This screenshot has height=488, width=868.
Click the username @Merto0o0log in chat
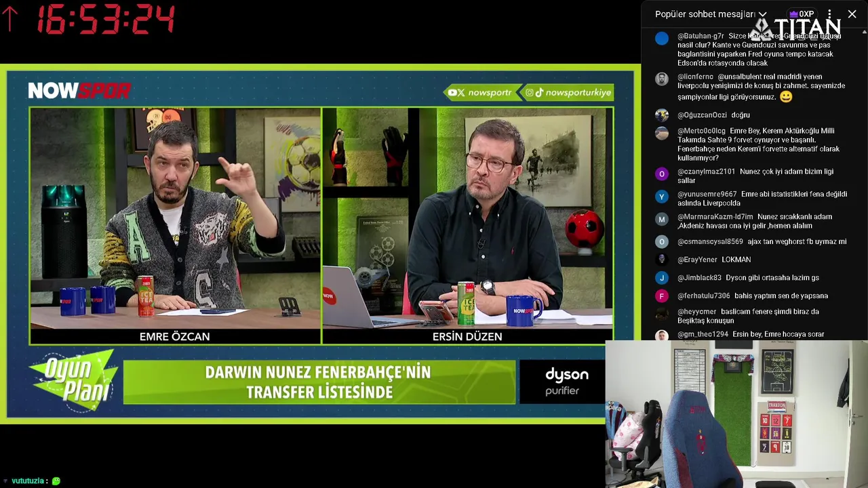[701, 131]
